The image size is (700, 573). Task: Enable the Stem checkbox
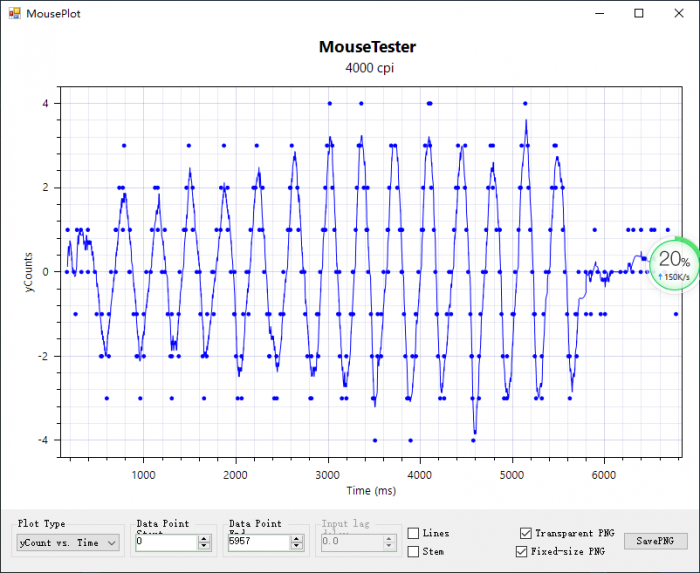(414, 551)
